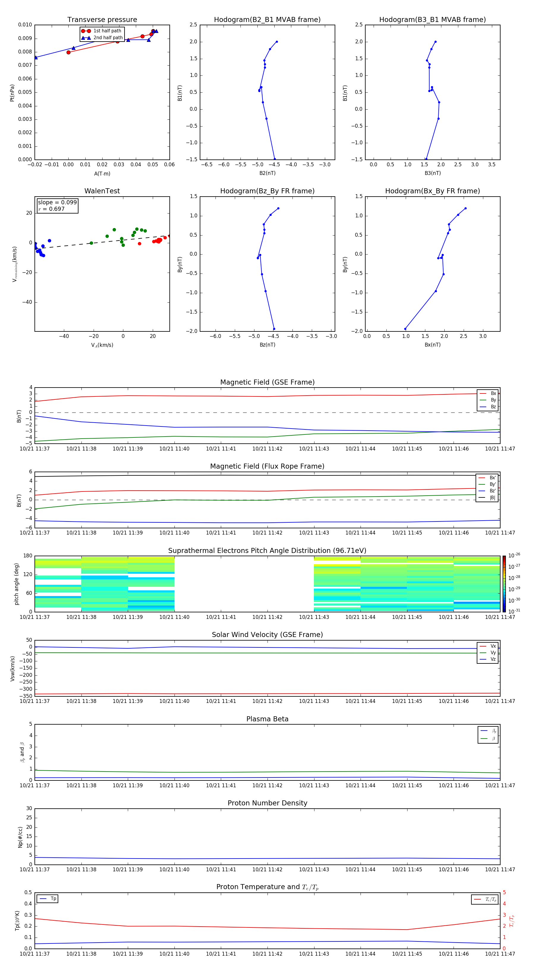This screenshot has height=980, width=535.
Task: Click the "Bz(nT)" x-axis label
Action: click(267, 345)
